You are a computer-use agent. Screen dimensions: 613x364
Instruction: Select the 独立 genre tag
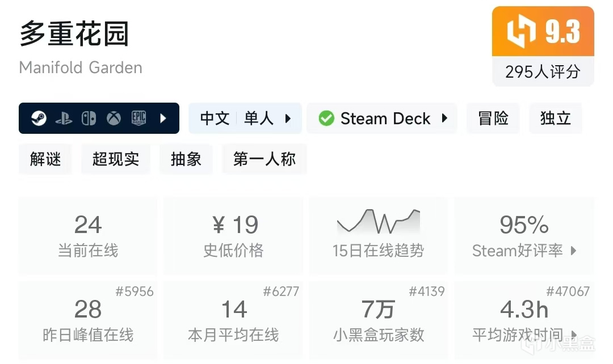click(x=555, y=118)
